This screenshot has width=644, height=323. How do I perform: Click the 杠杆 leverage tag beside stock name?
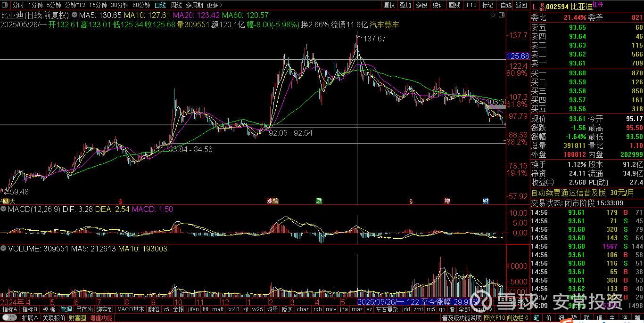(x=598, y=4)
